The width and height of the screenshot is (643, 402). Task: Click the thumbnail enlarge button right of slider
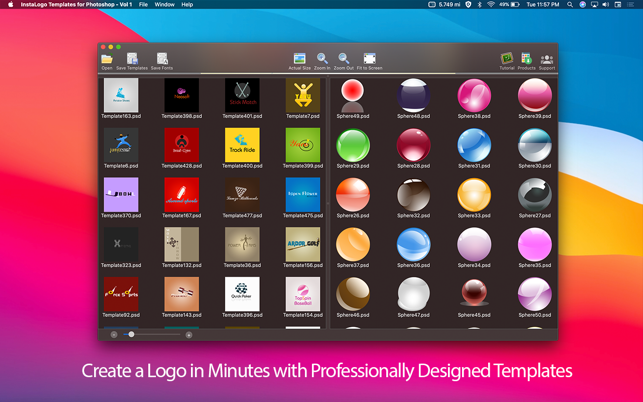coord(189,335)
